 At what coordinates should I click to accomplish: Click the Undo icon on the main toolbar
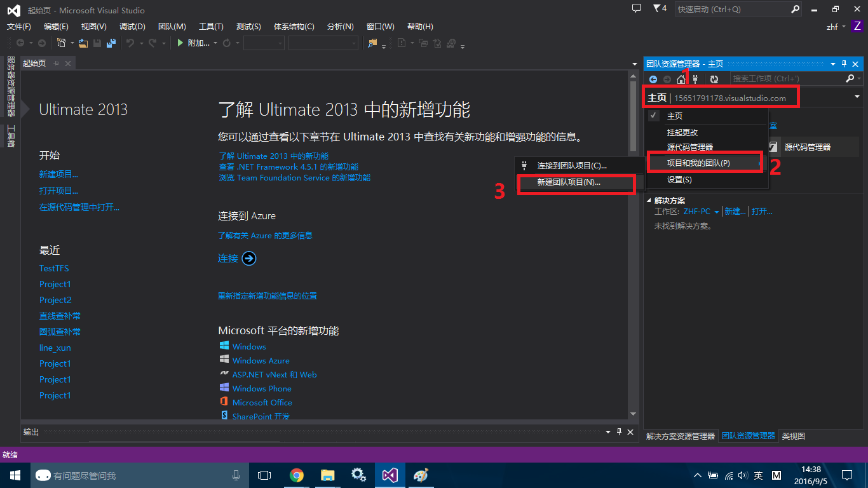point(130,43)
